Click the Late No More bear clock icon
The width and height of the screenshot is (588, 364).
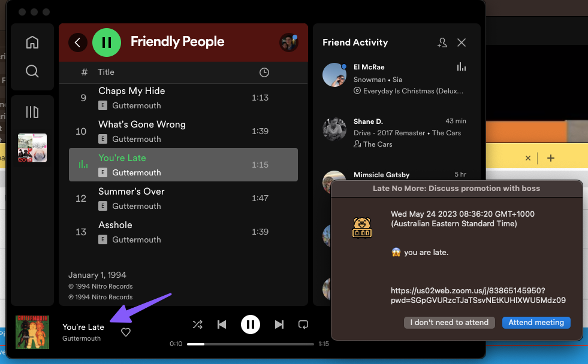pos(362,227)
